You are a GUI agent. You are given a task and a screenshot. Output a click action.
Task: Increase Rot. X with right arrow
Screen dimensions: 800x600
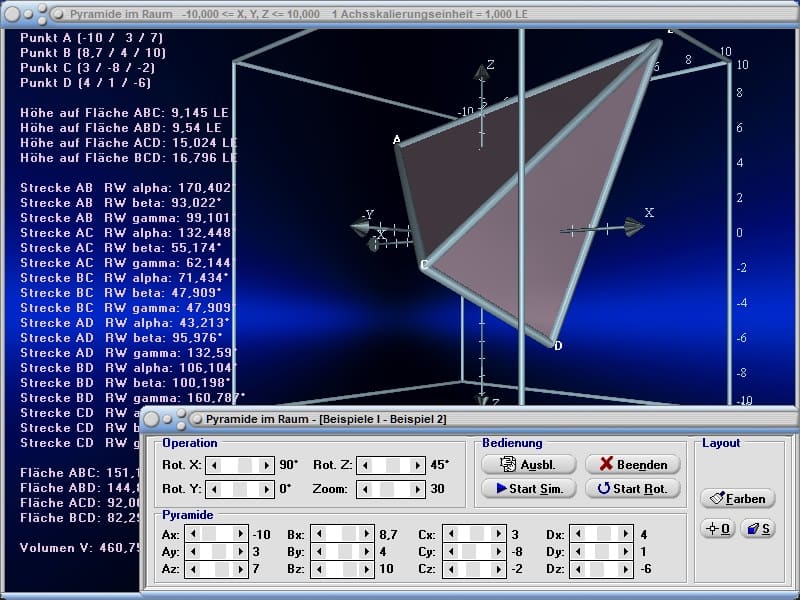pyautogui.click(x=266, y=465)
